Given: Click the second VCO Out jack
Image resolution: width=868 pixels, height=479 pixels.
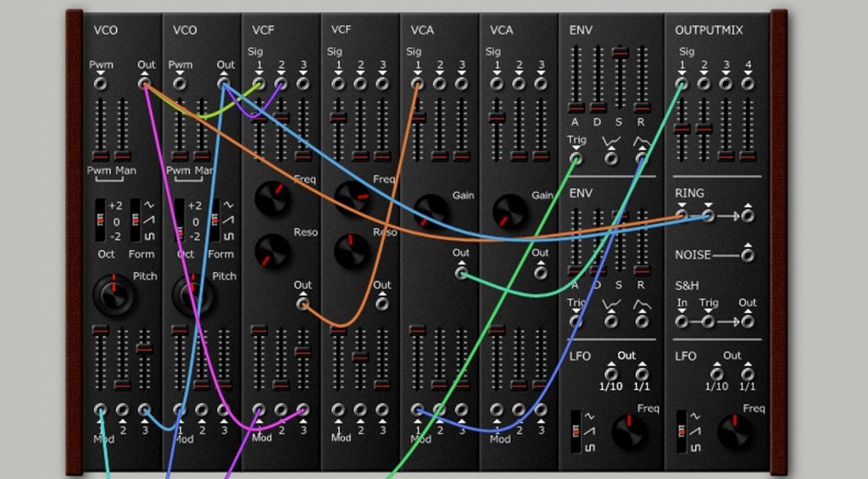Looking at the screenshot, I should click(x=223, y=84).
